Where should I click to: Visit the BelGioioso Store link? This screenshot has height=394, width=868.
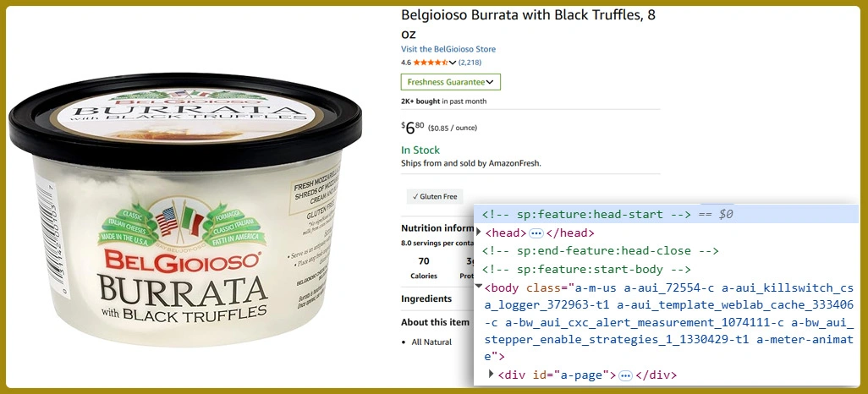pyautogui.click(x=448, y=49)
